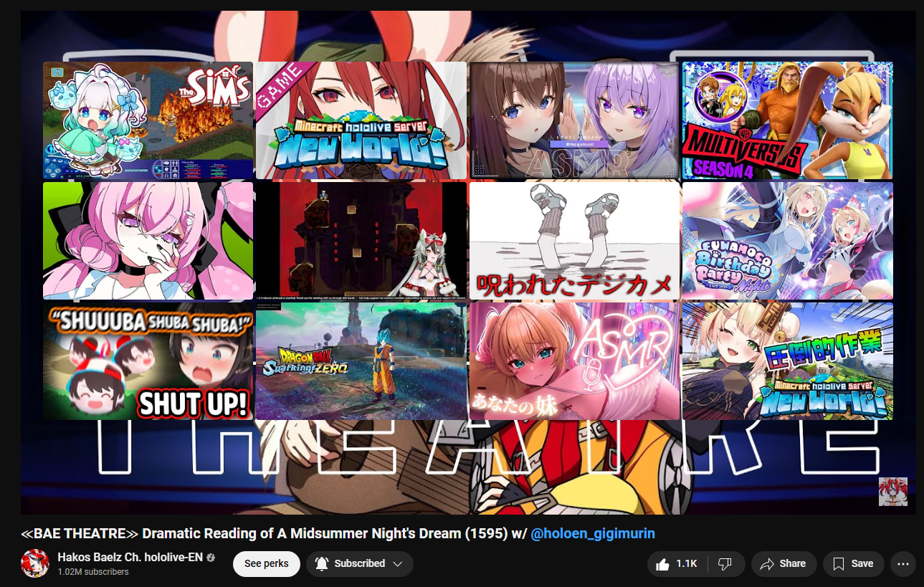Open 呪われたデジカメ video thumbnail

pos(574,241)
